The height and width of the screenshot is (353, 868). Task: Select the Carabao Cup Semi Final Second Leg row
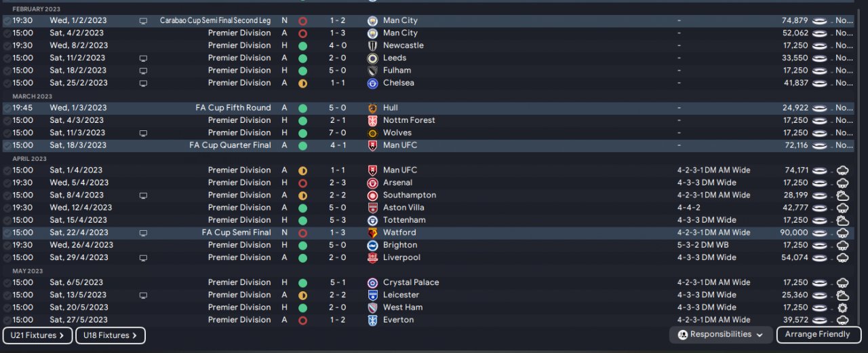pos(434,21)
